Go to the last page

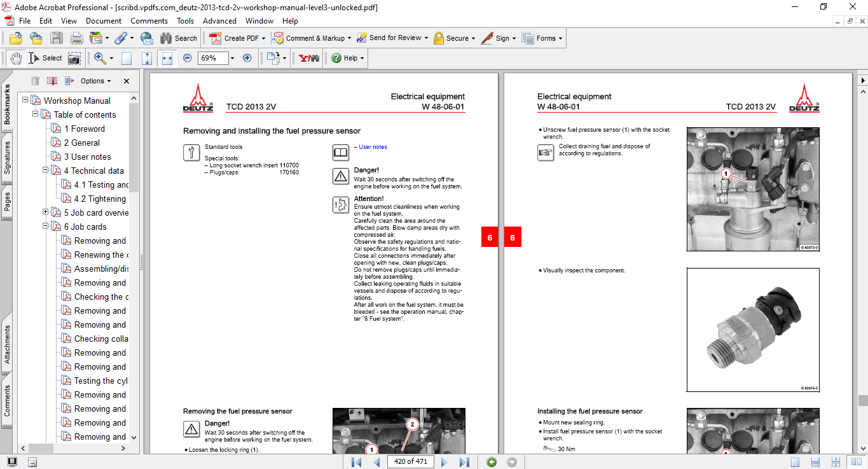coord(464,462)
